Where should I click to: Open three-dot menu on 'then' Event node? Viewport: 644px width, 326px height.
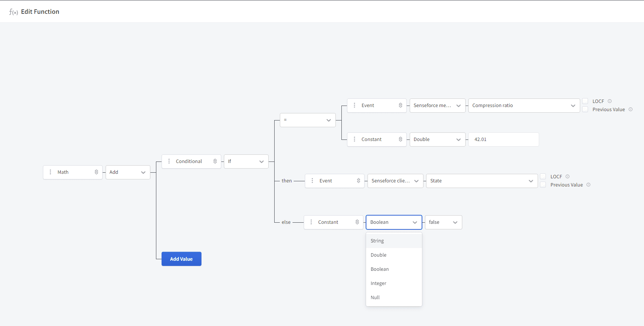coord(312,181)
